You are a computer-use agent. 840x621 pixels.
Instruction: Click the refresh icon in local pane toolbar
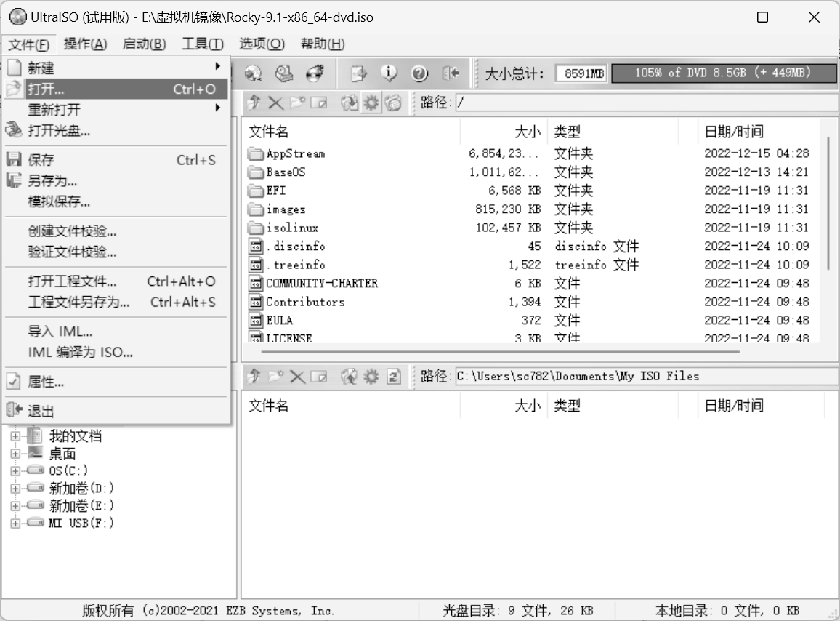tap(393, 377)
